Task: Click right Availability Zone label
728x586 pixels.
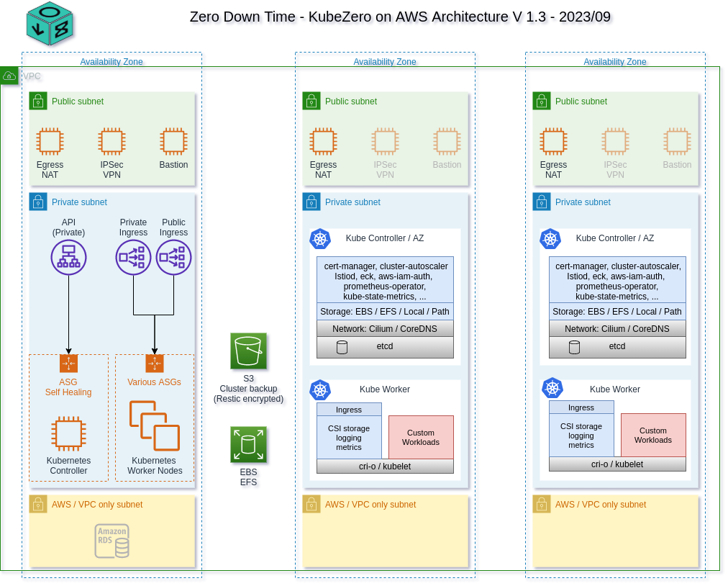Action: coord(615,62)
